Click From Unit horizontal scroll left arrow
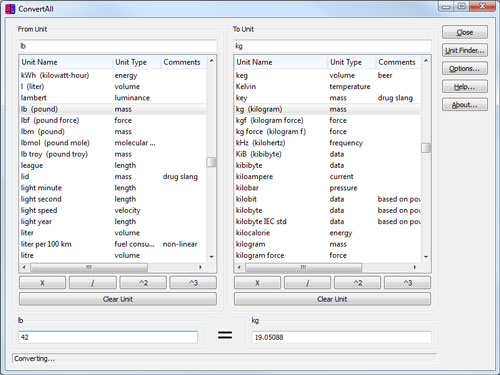 tap(24, 267)
